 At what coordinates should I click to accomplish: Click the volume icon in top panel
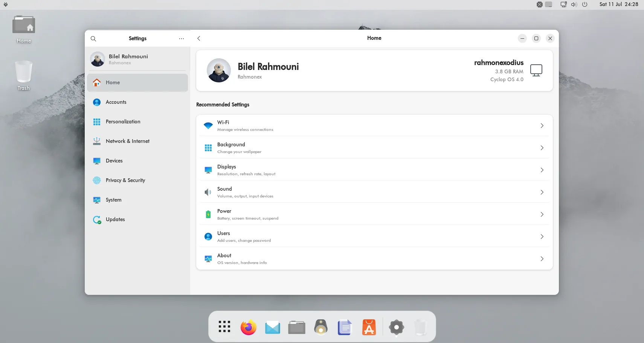pos(574,5)
